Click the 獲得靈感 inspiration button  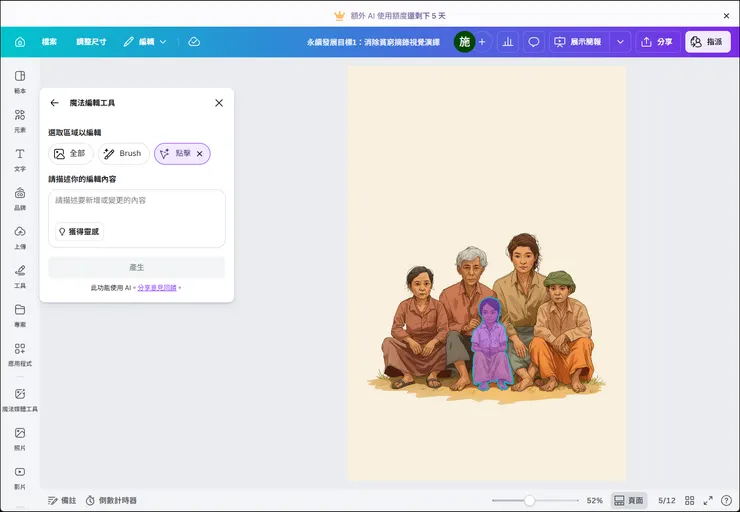coord(79,232)
